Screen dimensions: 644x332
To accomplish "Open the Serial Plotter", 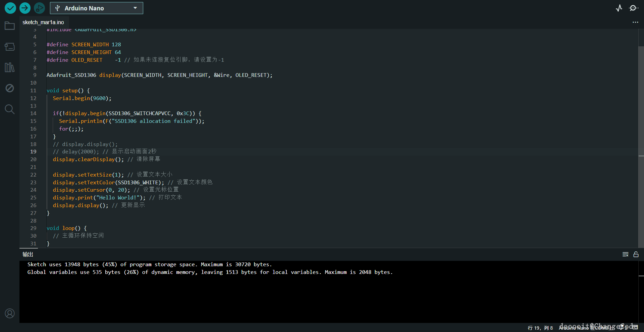I will click(x=619, y=8).
